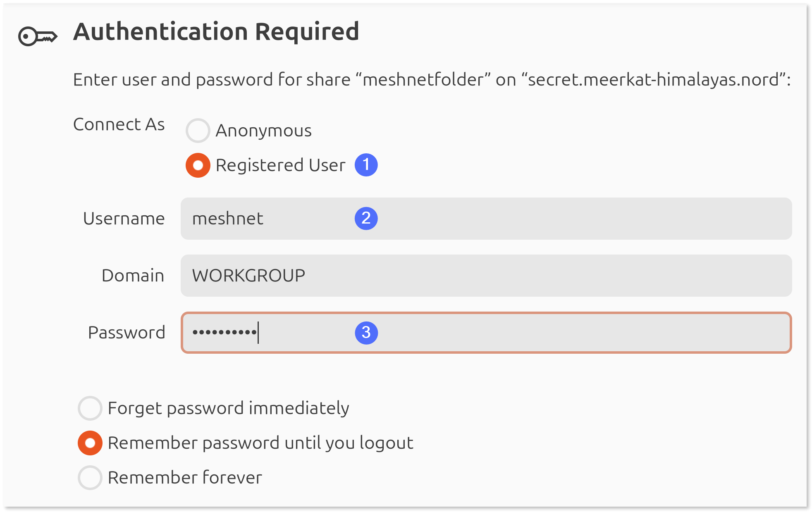Click the Connect As label

point(119,124)
